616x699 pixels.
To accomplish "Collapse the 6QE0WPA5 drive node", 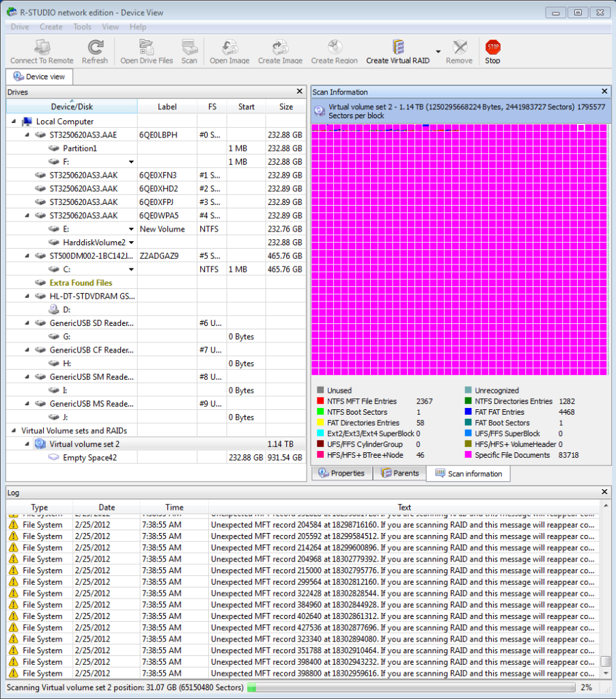I will [27, 215].
